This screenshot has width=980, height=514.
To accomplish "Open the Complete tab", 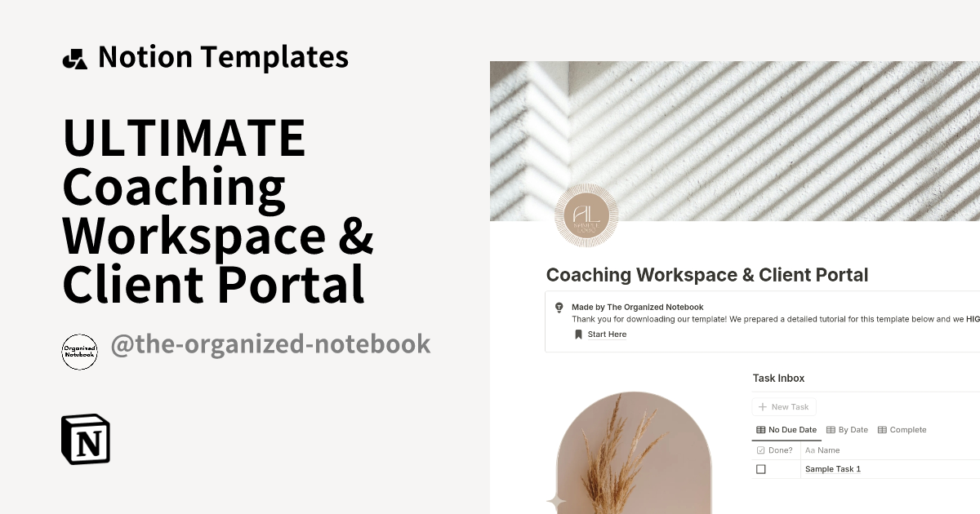I will [902, 429].
